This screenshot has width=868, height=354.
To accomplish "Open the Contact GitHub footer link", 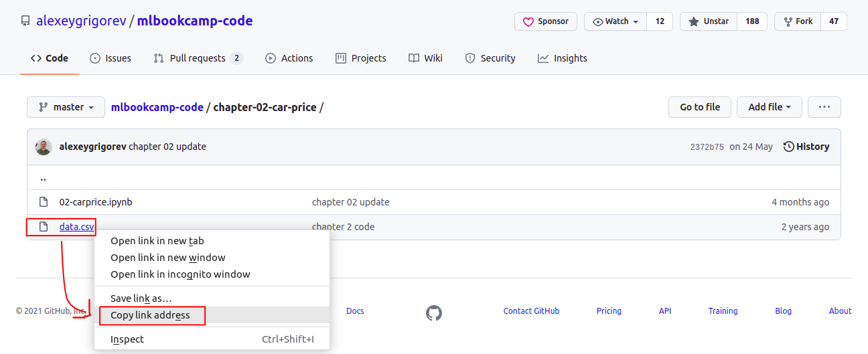I will (x=531, y=311).
